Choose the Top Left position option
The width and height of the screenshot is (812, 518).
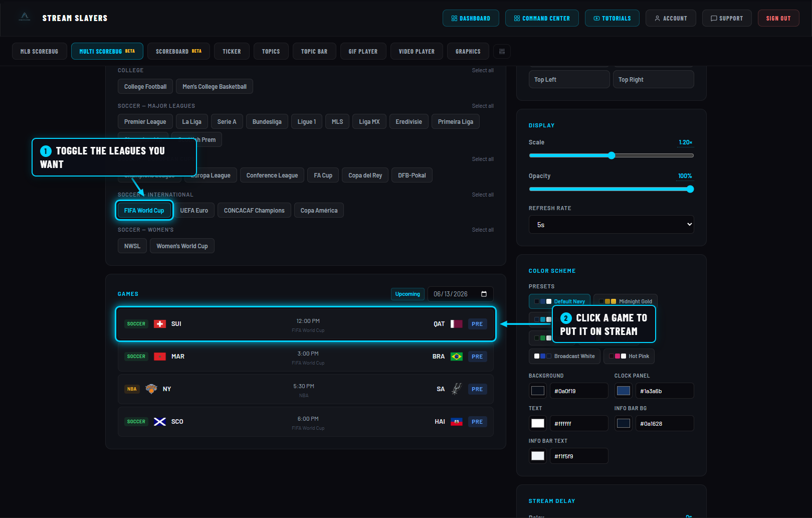(569, 79)
